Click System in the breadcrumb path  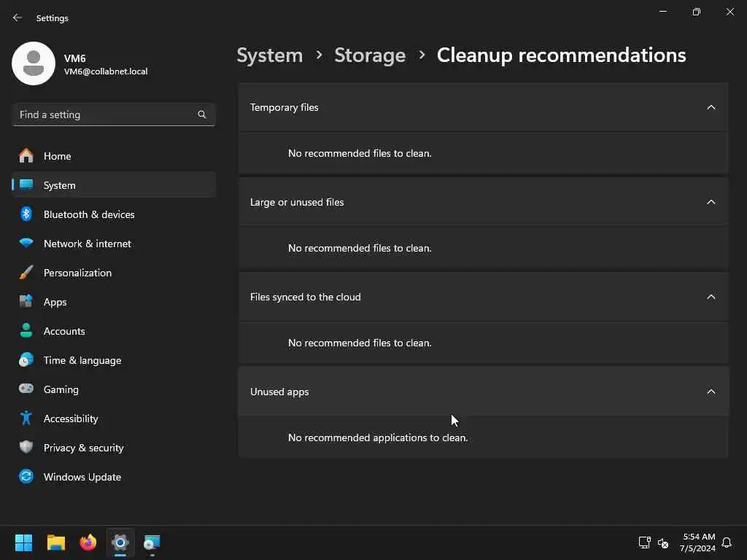click(x=270, y=55)
